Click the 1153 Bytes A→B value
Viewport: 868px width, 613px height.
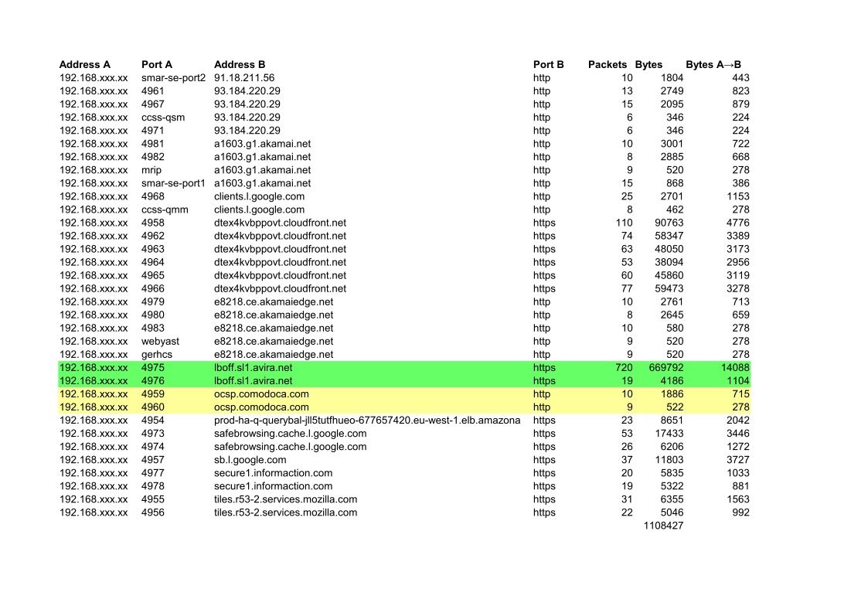pyautogui.click(x=738, y=196)
